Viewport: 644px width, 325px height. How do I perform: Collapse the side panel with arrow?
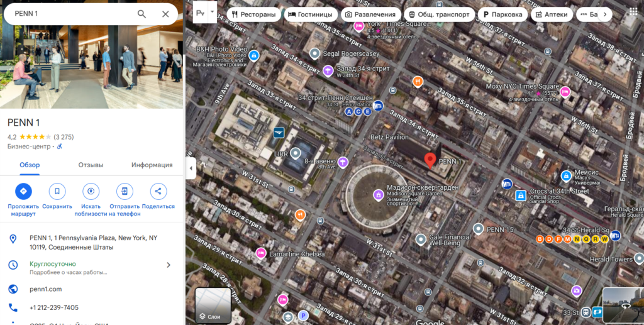click(191, 168)
